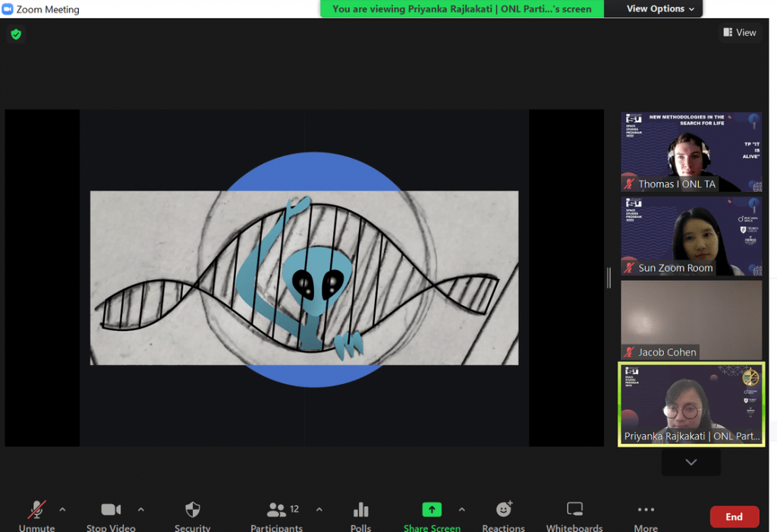Click the green Share Screen icon
This screenshot has width=777, height=532.
coord(432,510)
